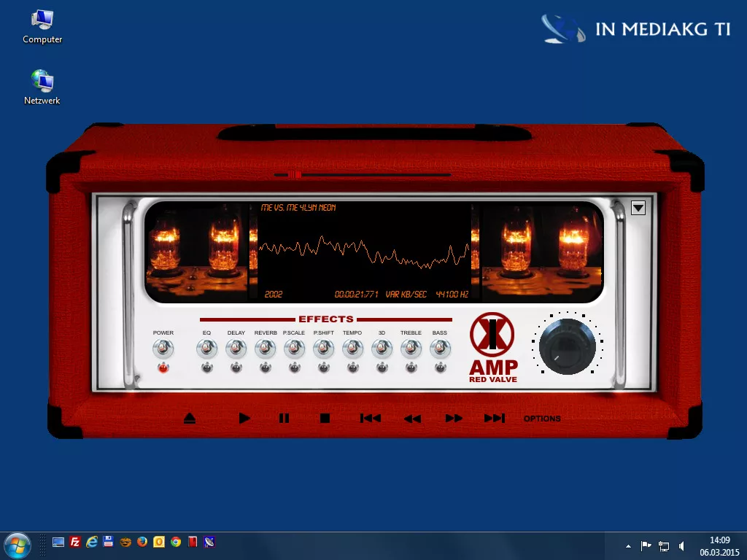Pause the current track
The height and width of the screenshot is (560, 747).
tap(284, 419)
